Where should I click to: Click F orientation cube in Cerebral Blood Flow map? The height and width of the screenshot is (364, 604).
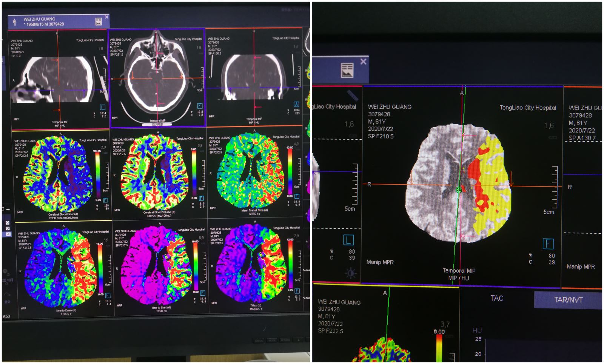click(x=105, y=200)
